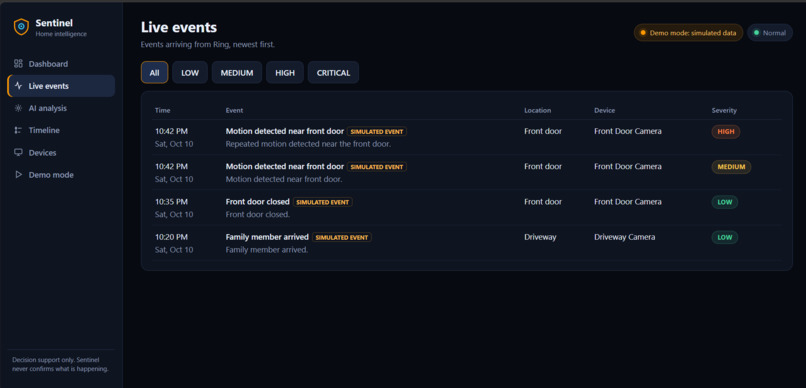Click the 'Home intelligence' tagline
The width and height of the screenshot is (806, 388).
tap(61, 34)
